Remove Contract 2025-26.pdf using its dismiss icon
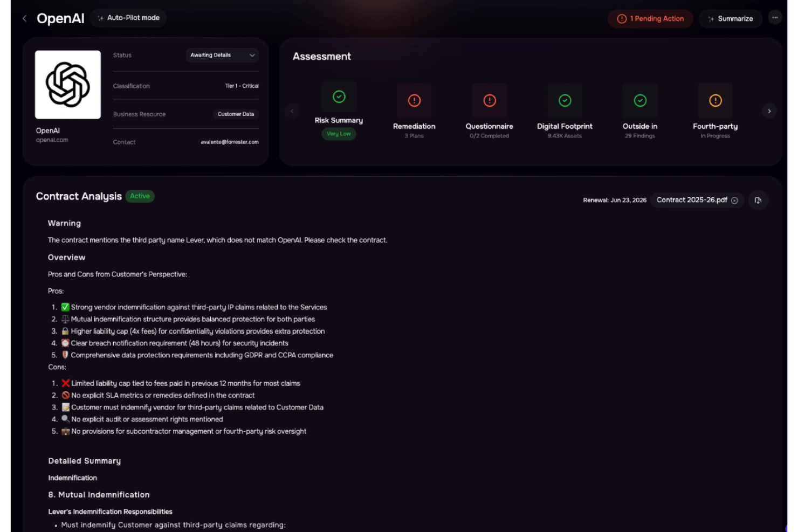Viewport: 798px width, 532px height. tap(735, 200)
